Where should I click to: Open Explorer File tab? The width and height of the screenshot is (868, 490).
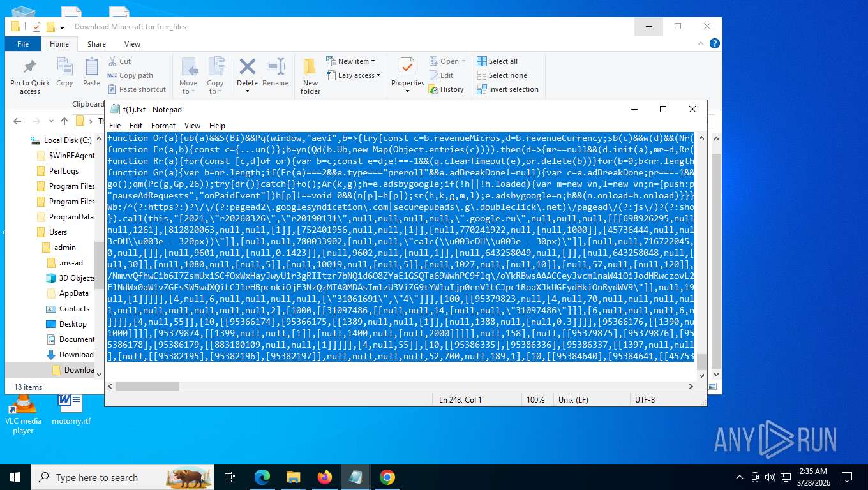point(23,44)
